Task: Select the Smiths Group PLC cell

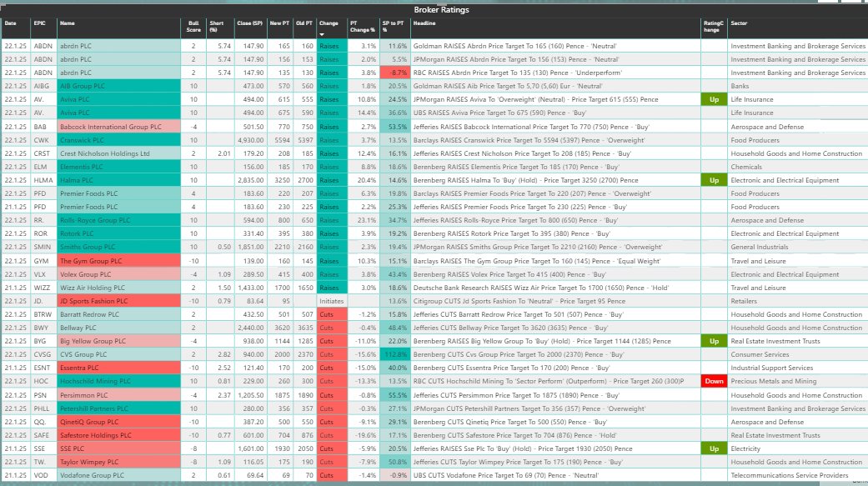Action: 118,247
